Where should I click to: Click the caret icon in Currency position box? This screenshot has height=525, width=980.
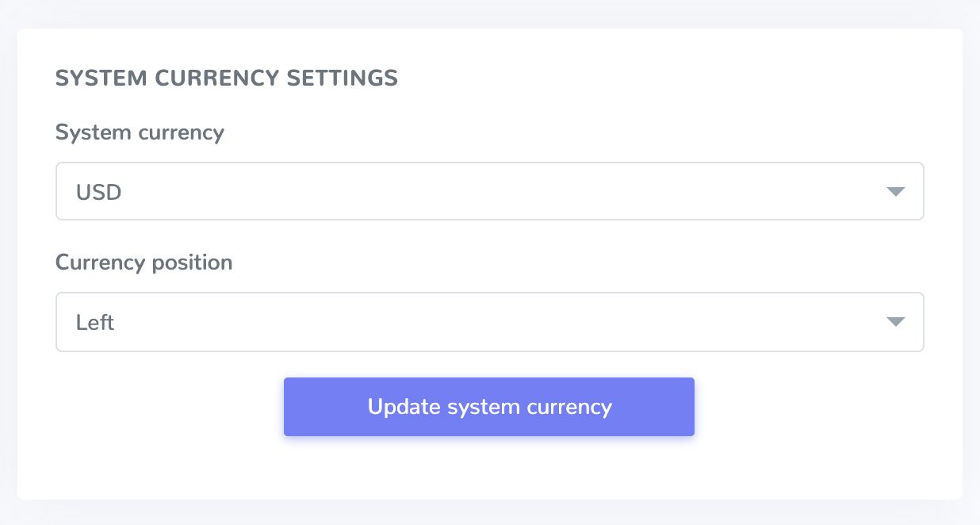[895, 322]
